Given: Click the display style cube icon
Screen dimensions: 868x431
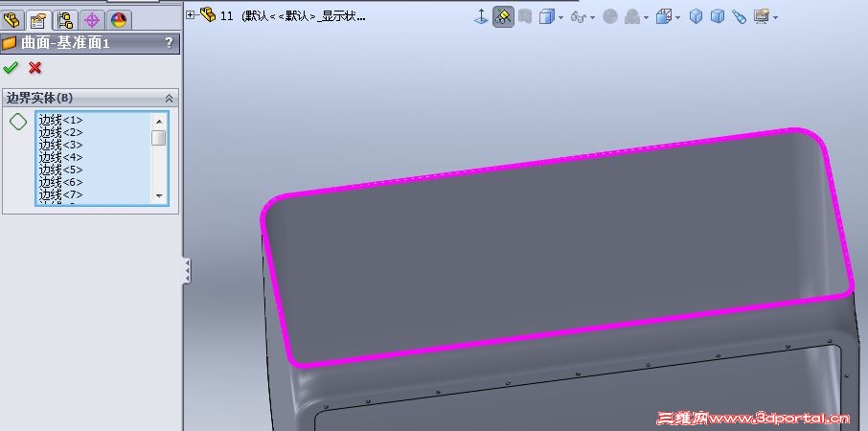Looking at the screenshot, I should point(546,17).
